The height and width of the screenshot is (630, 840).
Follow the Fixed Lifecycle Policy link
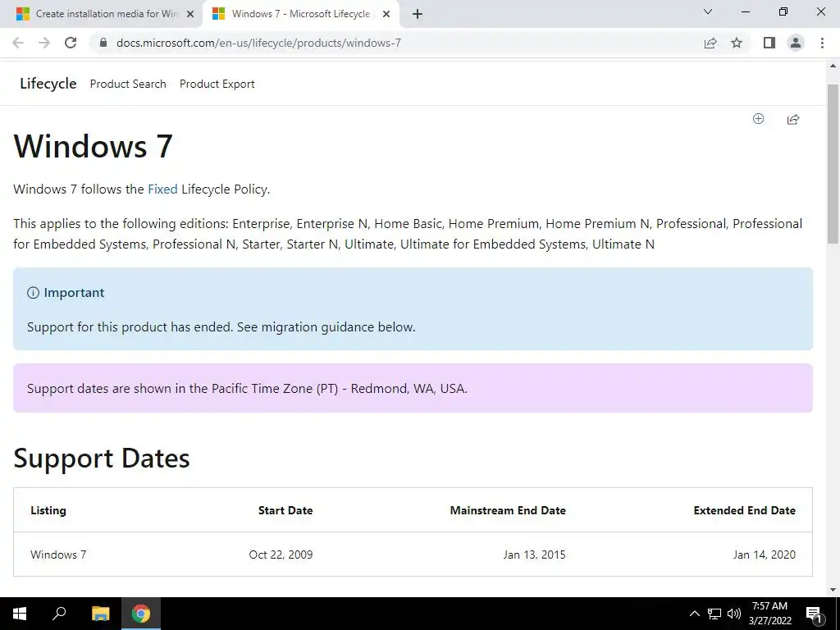pyautogui.click(x=162, y=189)
